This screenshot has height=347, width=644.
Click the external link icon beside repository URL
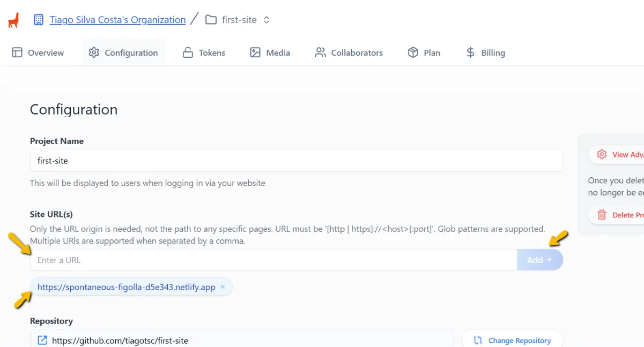42,341
